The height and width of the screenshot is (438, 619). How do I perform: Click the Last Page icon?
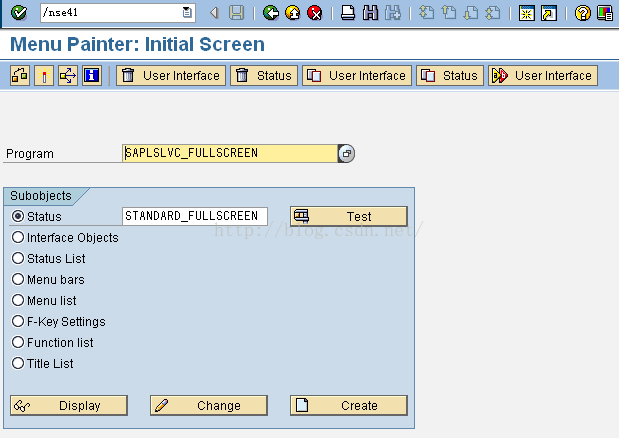point(493,13)
